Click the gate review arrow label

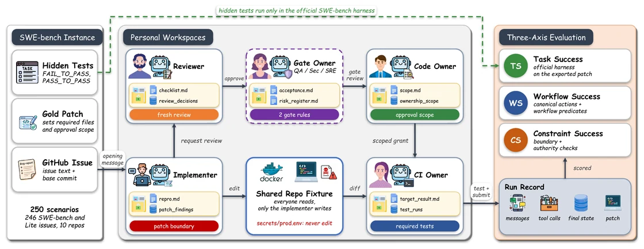354,74
